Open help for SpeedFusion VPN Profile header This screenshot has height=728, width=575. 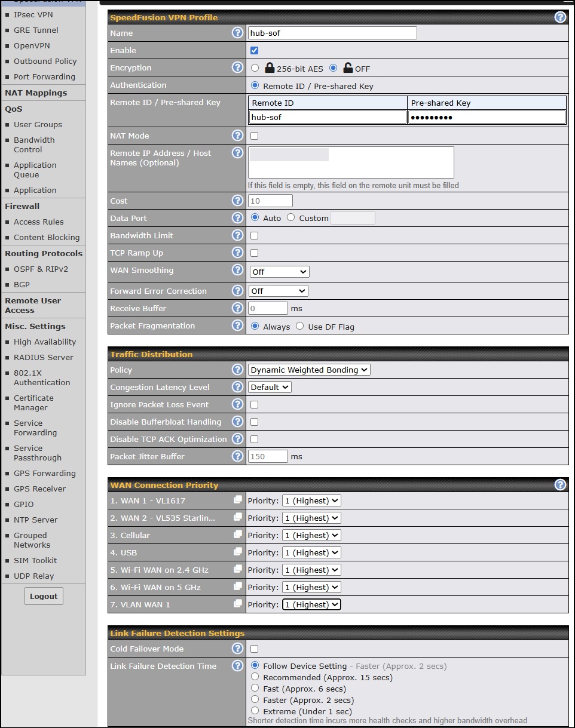pos(560,17)
